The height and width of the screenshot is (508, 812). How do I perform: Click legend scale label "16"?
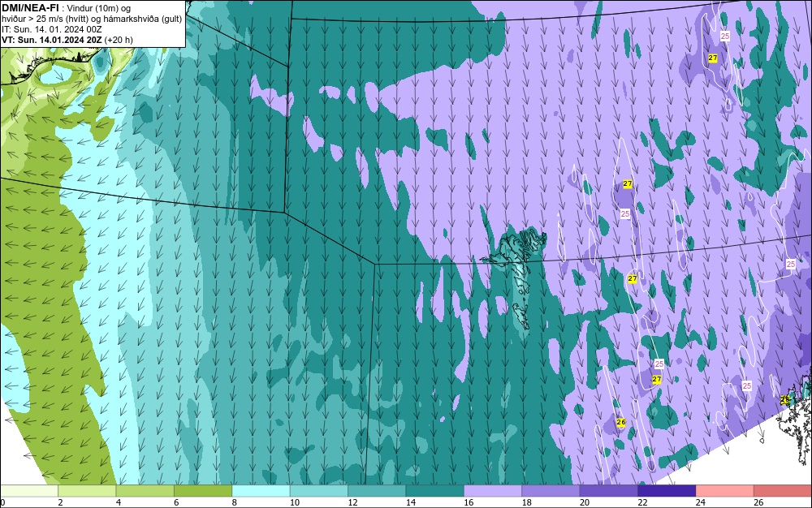click(x=469, y=502)
